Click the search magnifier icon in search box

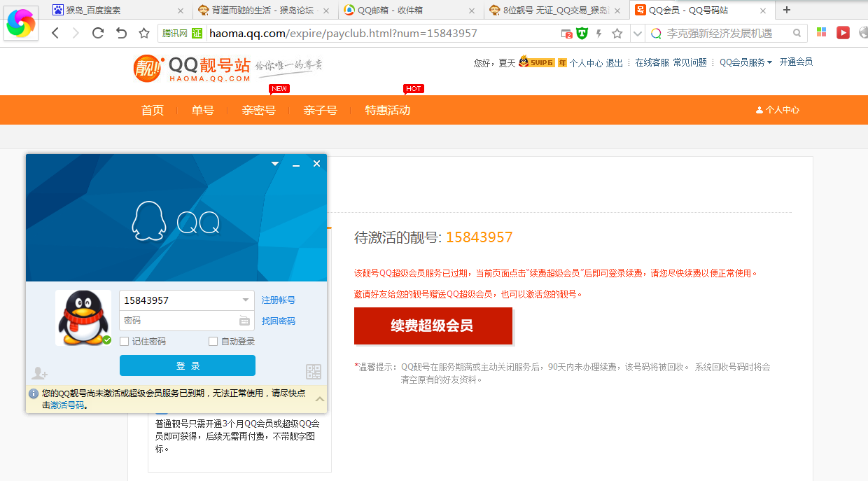(x=797, y=33)
